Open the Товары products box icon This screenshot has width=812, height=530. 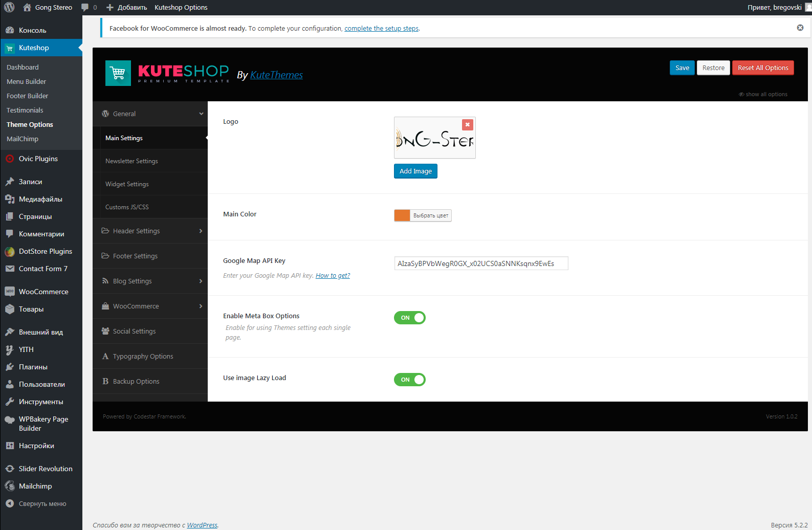(x=10, y=309)
